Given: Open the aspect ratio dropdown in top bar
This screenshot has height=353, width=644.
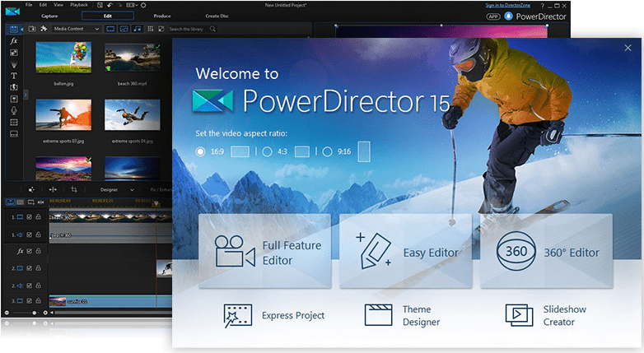Looking at the screenshot, I should point(132,5).
